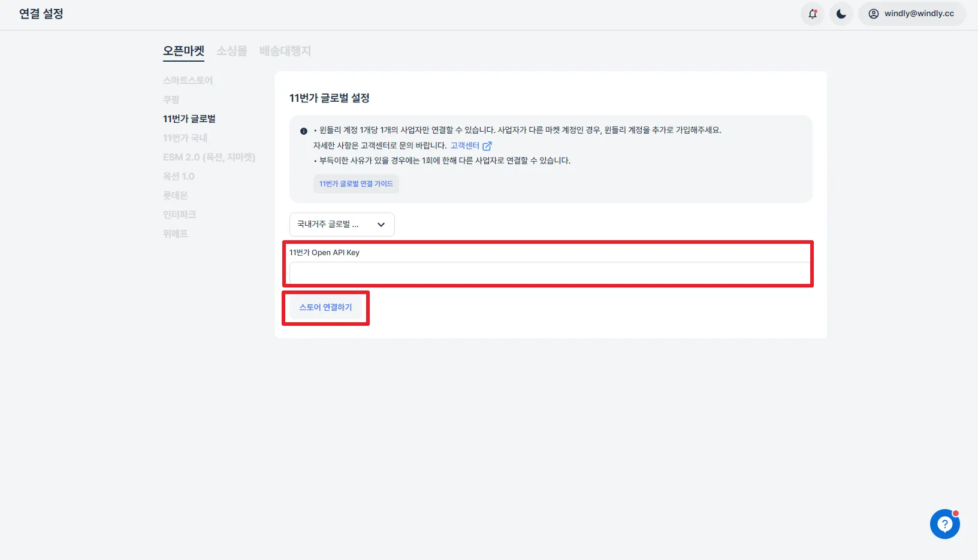The width and height of the screenshot is (978, 560).
Task: Switch to the 오픈마켓 tab
Action: pyautogui.click(x=183, y=51)
